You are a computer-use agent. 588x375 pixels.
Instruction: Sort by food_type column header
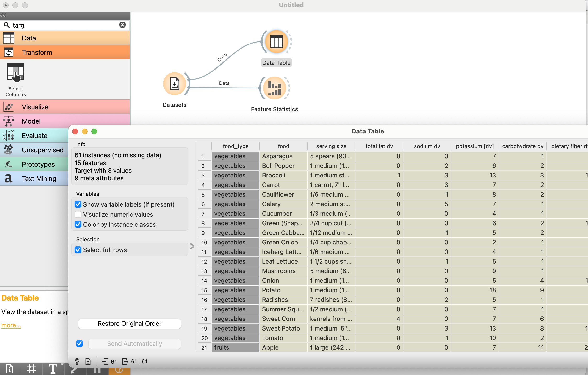point(235,146)
